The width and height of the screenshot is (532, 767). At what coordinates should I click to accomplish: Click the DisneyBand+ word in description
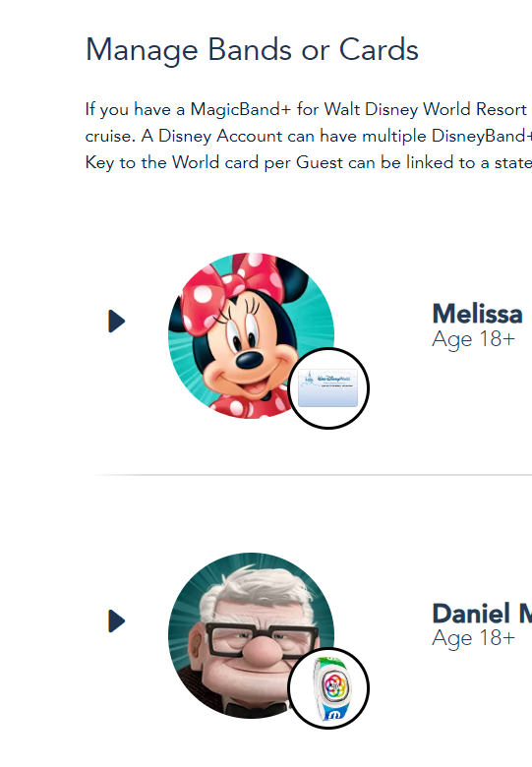coord(482,136)
